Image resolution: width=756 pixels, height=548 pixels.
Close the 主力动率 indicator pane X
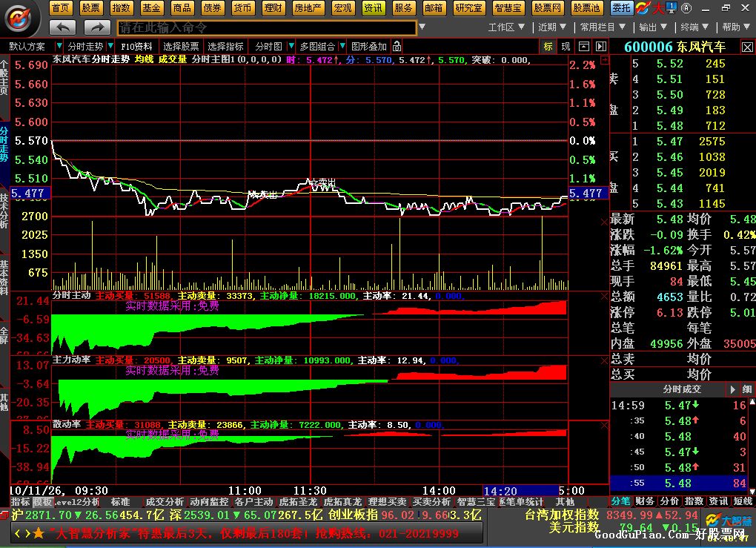point(604,361)
